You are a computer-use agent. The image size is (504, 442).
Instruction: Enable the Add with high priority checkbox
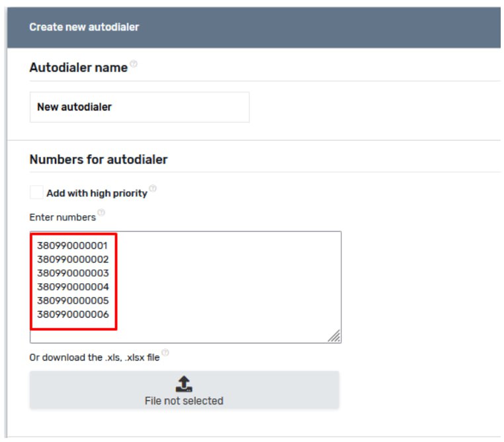click(36, 193)
